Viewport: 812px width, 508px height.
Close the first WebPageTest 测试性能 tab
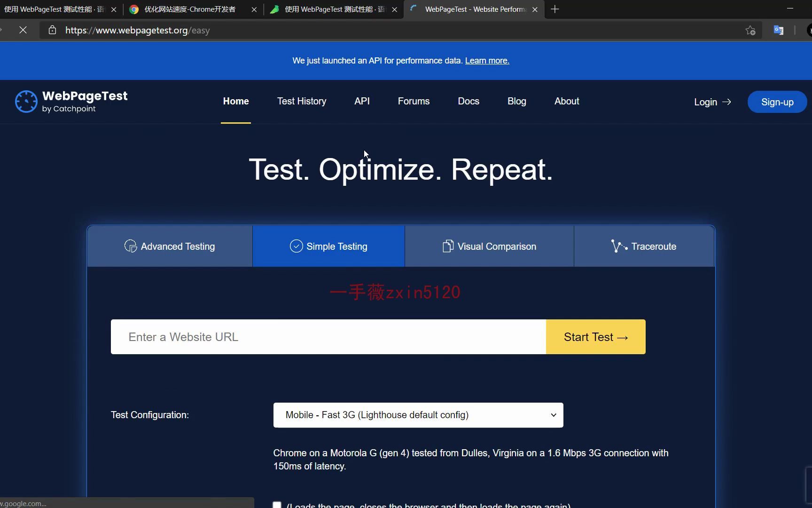click(113, 9)
